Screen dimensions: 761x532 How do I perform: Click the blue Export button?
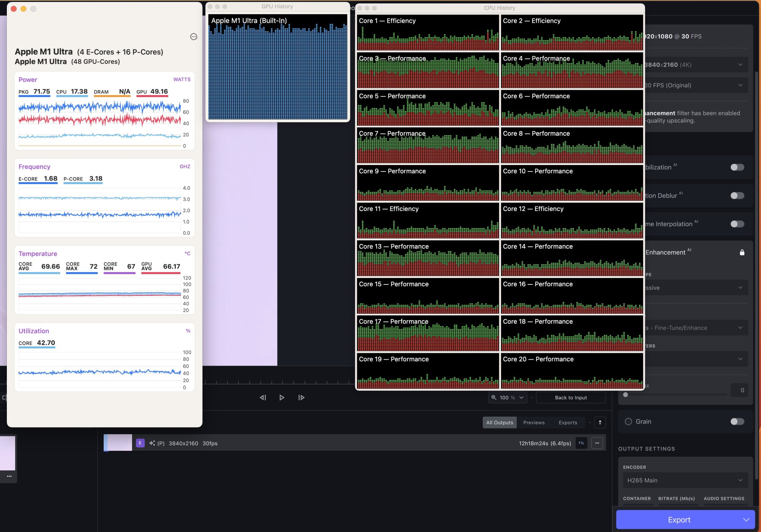point(679,519)
